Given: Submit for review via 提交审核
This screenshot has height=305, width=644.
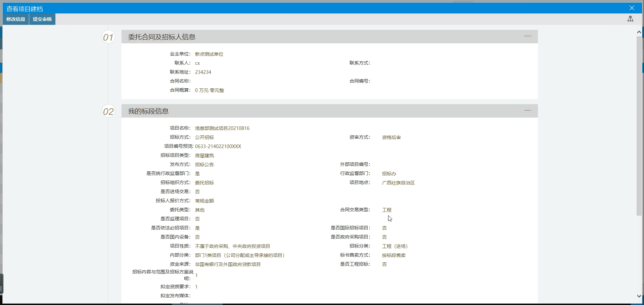Looking at the screenshot, I should click(42, 19).
